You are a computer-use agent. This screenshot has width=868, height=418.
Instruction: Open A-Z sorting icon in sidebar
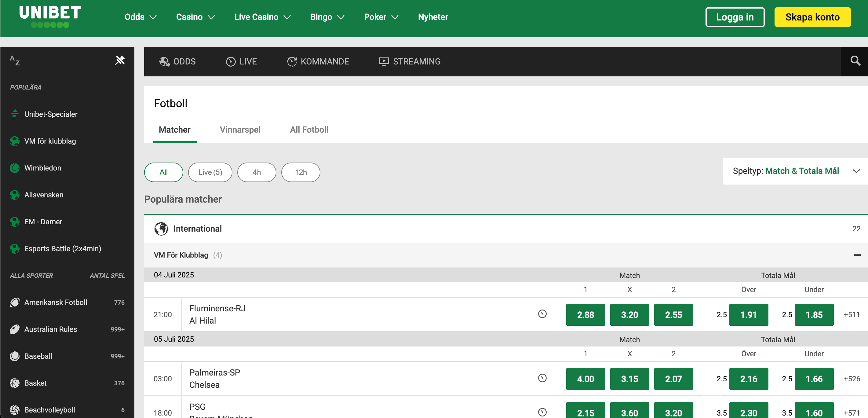click(15, 61)
